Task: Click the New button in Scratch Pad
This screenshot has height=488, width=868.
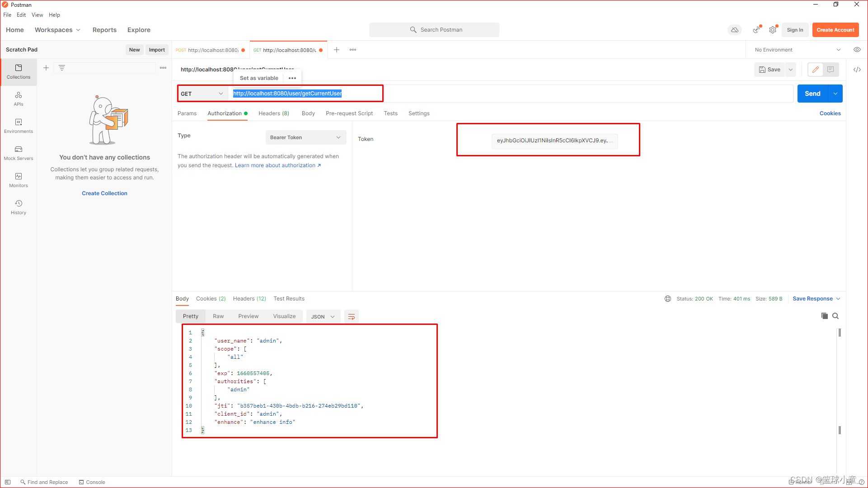Action: [x=134, y=50]
